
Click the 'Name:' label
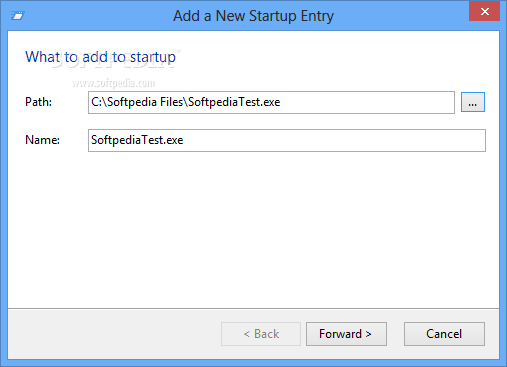[42, 140]
